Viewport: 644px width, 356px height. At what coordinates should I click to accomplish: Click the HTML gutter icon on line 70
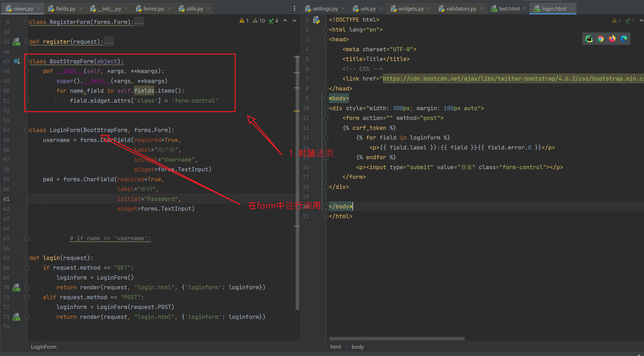click(x=16, y=287)
